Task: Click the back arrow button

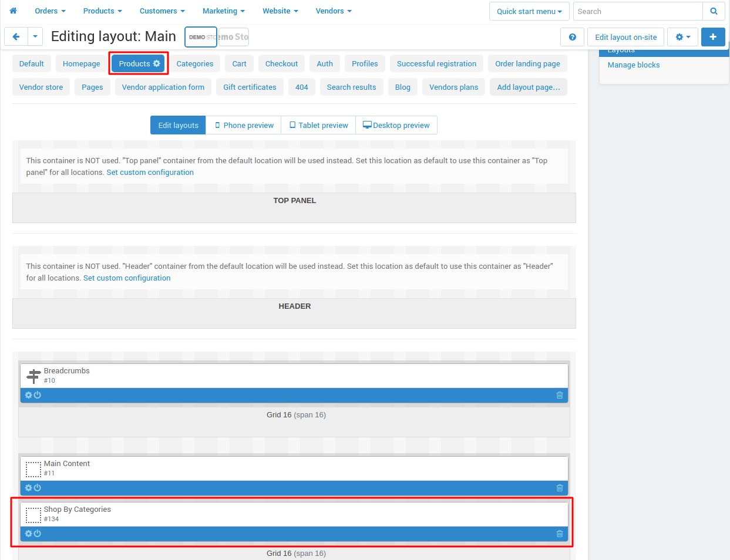Action: [16, 36]
